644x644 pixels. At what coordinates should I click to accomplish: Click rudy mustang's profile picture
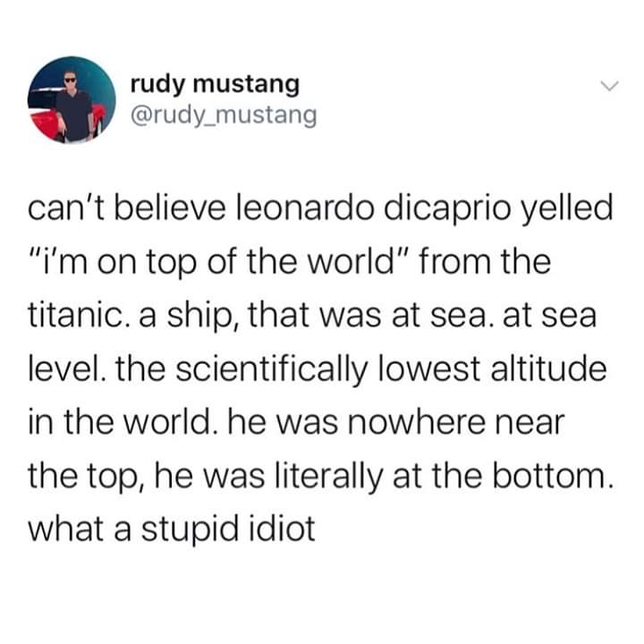click(x=72, y=99)
